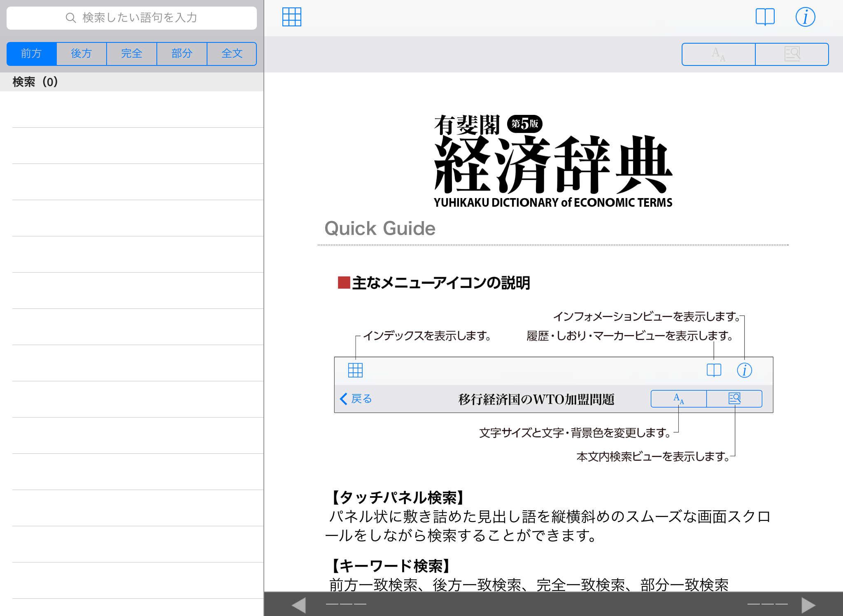Select 完全 exact match mode
Screen dimensions: 843x616
(x=132, y=54)
